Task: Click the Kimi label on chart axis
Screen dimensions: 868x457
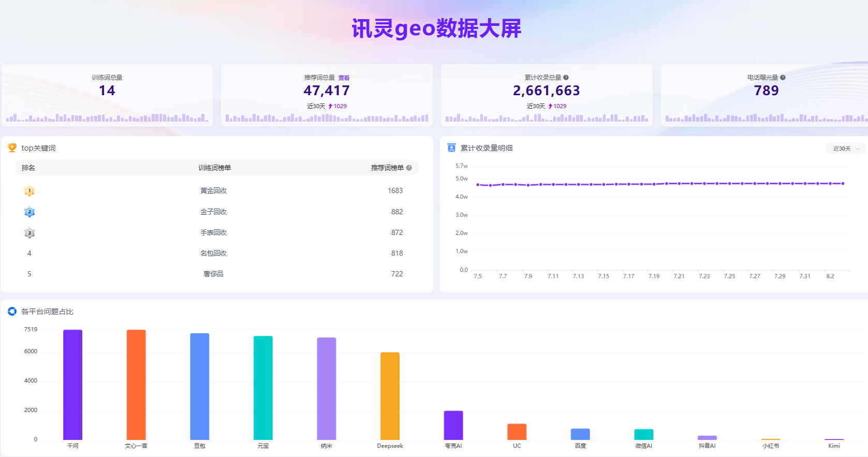Action: [x=834, y=446]
